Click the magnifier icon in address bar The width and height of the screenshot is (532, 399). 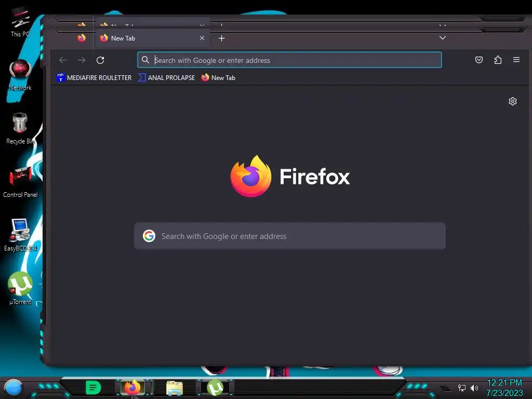145,60
